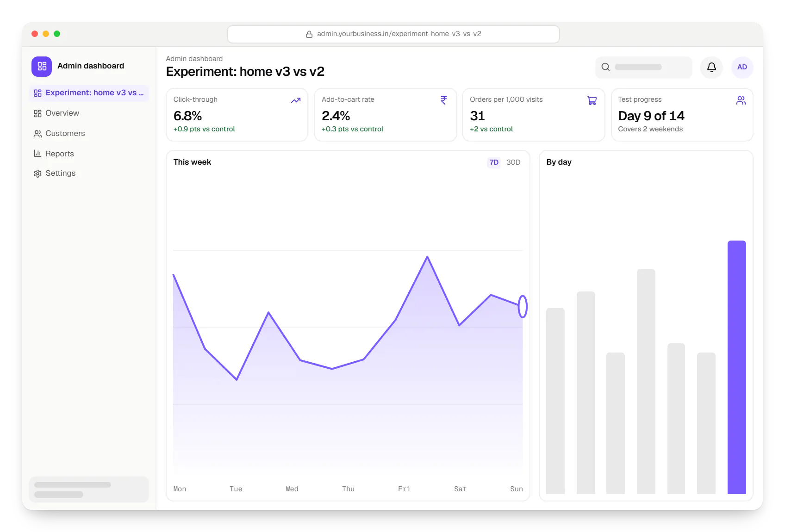Screen dimensions: 785x532
Task: Click the shopping cart icon on Orders card
Action: click(592, 100)
